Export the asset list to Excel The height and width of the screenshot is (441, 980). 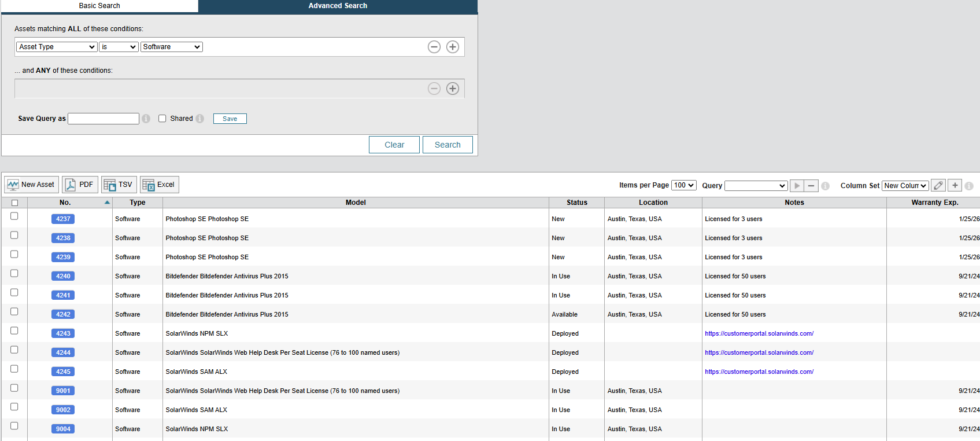(160, 185)
